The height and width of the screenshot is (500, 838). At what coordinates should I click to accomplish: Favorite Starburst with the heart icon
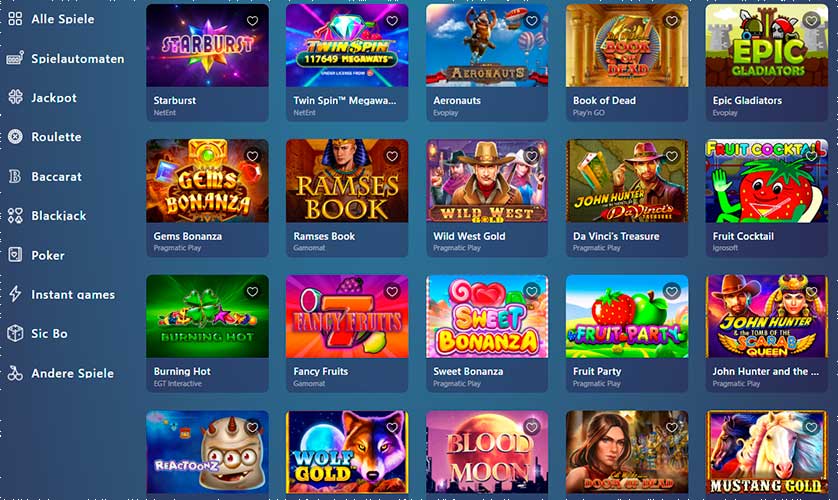pyautogui.click(x=252, y=21)
